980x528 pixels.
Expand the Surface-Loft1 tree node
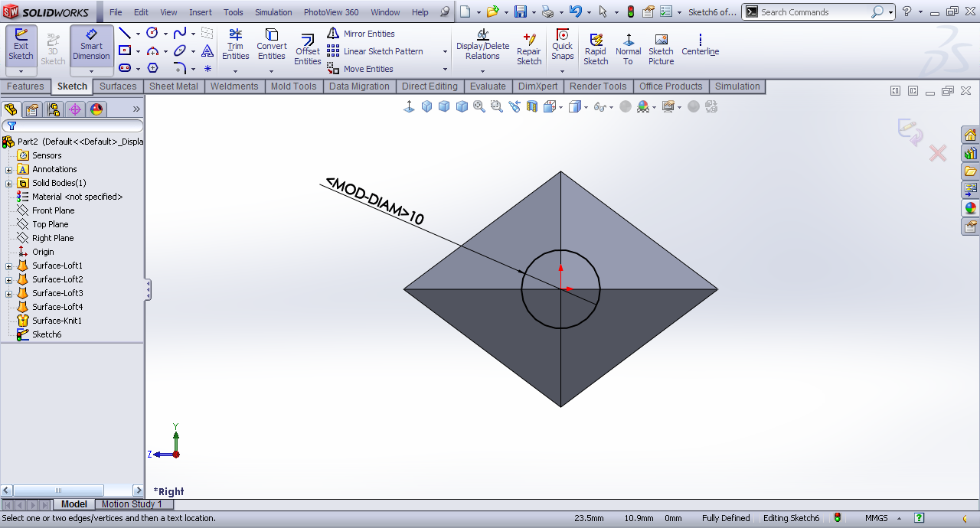coord(9,266)
